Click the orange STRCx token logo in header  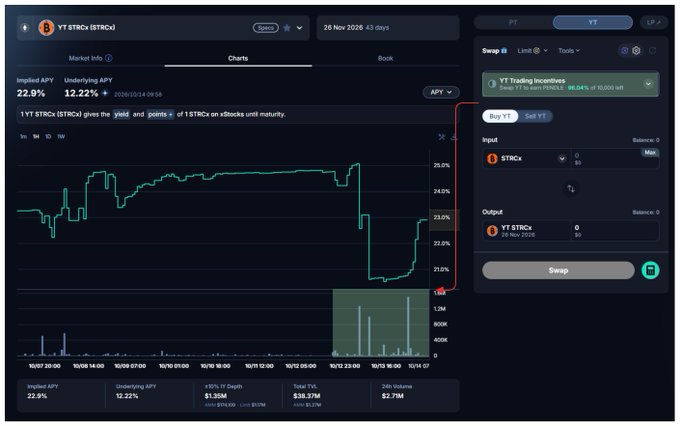(x=46, y=28)
